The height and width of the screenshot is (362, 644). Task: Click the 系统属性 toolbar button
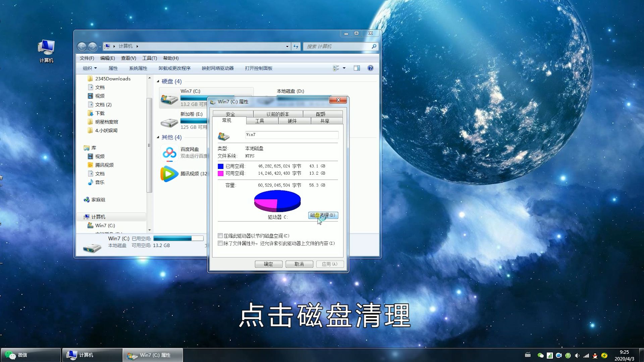(138, 68)
